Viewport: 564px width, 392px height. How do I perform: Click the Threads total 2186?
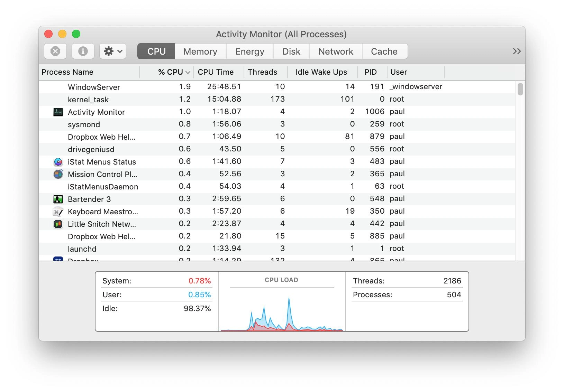click(452, 281)
